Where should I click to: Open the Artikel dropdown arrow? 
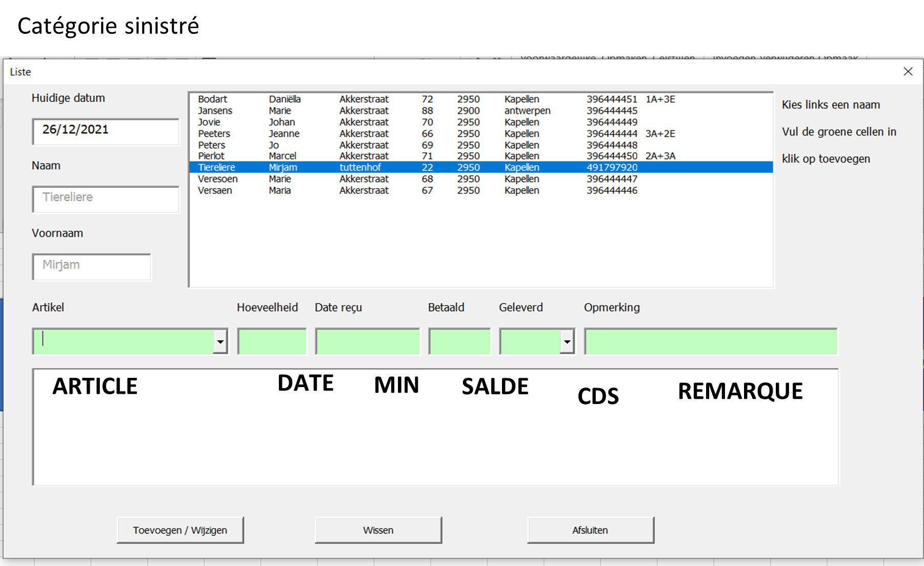pos(220,341)
